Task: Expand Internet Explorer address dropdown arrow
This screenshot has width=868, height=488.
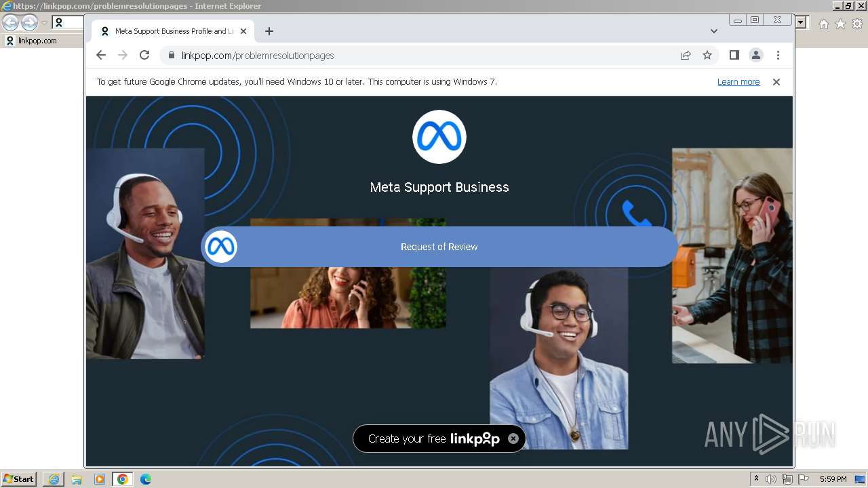Action: [802, 23]
